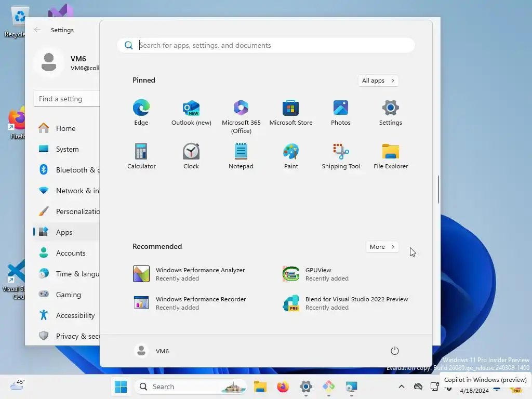The width and height of the screenshot is (532, 399).
Task: Show hidden system tray icons
Action: tap(402, 387)
